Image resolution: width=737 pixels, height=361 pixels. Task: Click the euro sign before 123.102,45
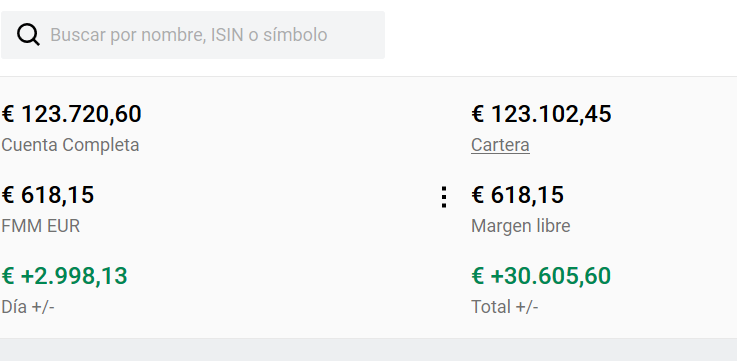(478, 114)
